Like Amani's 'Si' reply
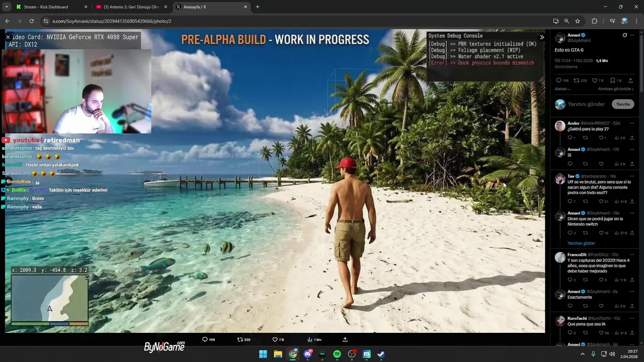Viewport: 644px width, 362px height. 601,164
